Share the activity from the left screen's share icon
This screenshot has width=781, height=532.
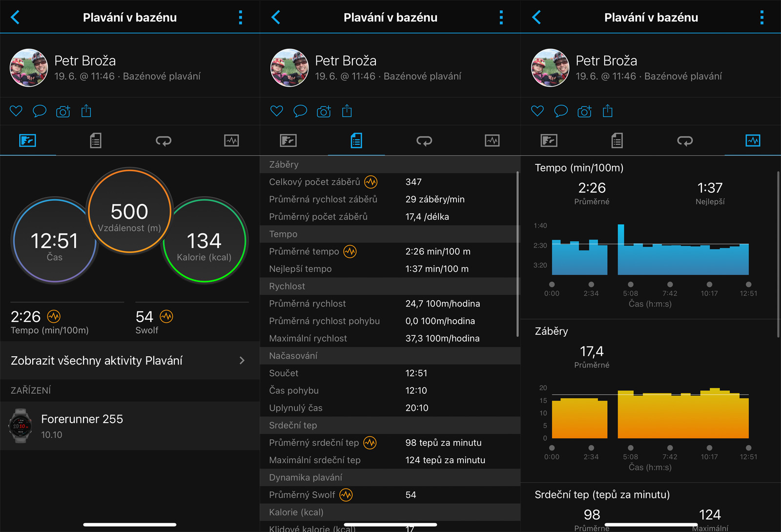click(x=86, y=111)
